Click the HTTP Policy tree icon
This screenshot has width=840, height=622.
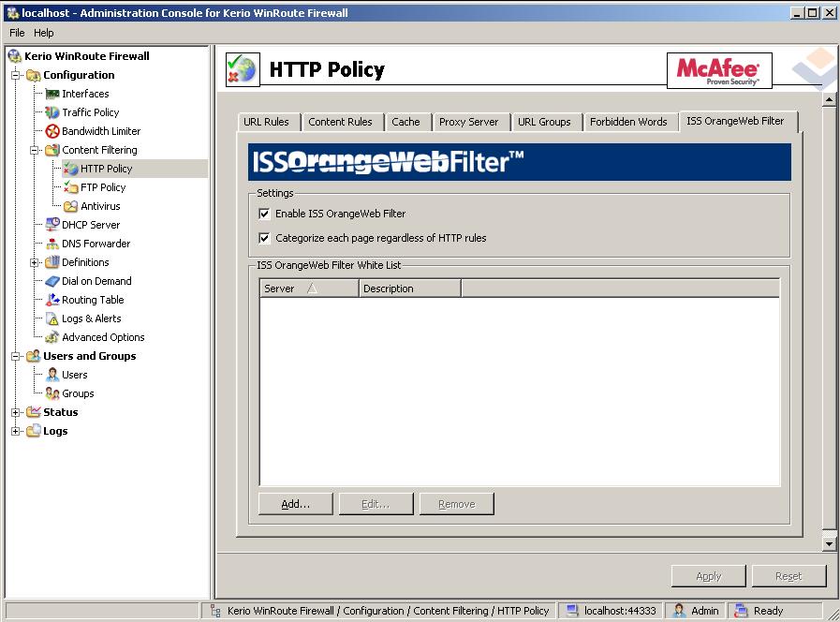coord(71,169)
